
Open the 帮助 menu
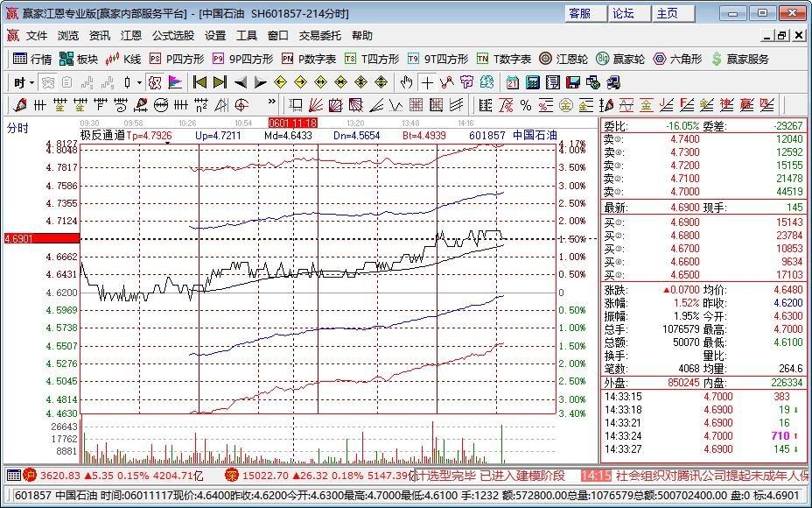point(362,36)
